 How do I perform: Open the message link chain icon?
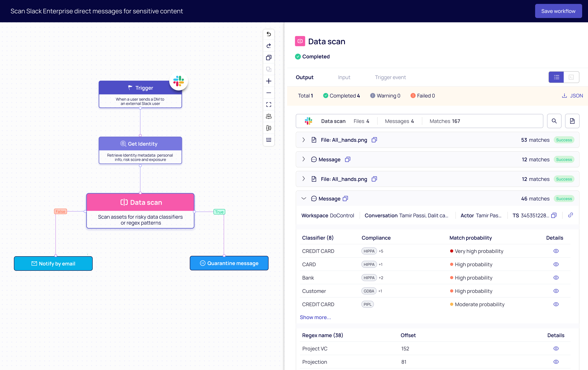click(570, 215)
